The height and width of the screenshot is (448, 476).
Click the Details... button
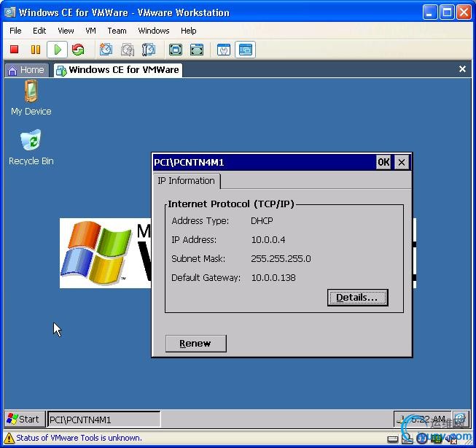(x=358, y=298)
